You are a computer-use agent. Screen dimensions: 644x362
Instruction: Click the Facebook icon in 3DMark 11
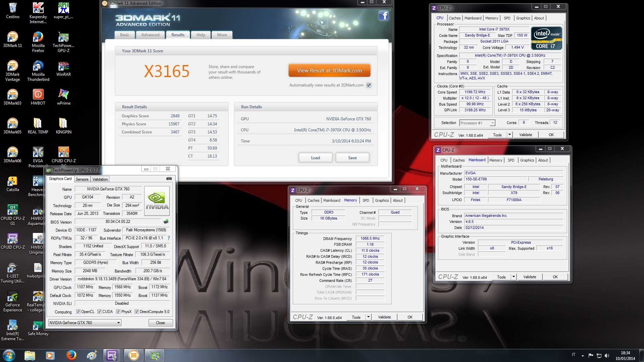[x=383, y=15]
